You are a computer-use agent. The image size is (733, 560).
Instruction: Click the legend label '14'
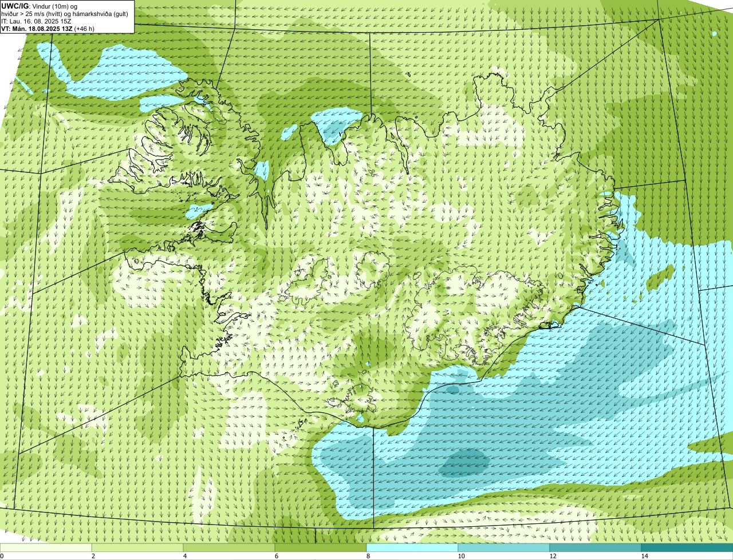644,556
